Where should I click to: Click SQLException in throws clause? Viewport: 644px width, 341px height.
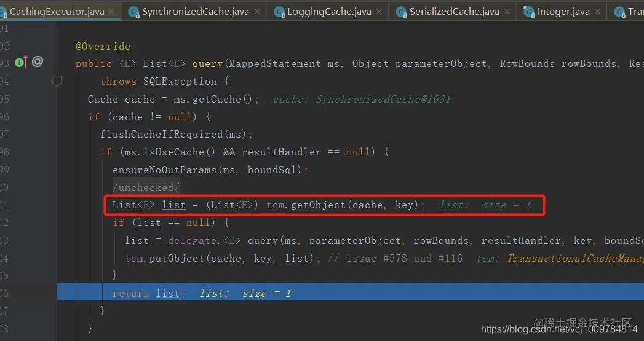point(180,81)
